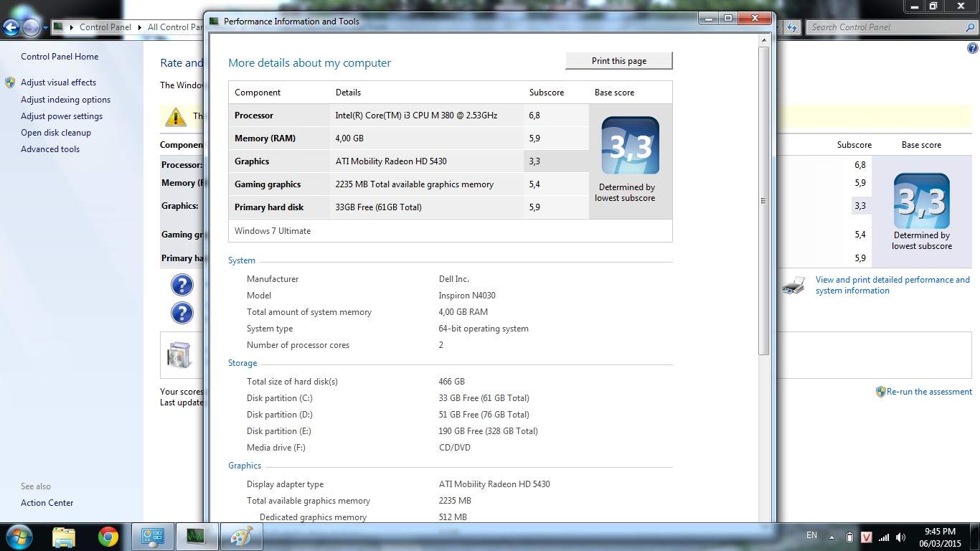
Task: Click the Component column header in dialog
Action: pos(258,93)
